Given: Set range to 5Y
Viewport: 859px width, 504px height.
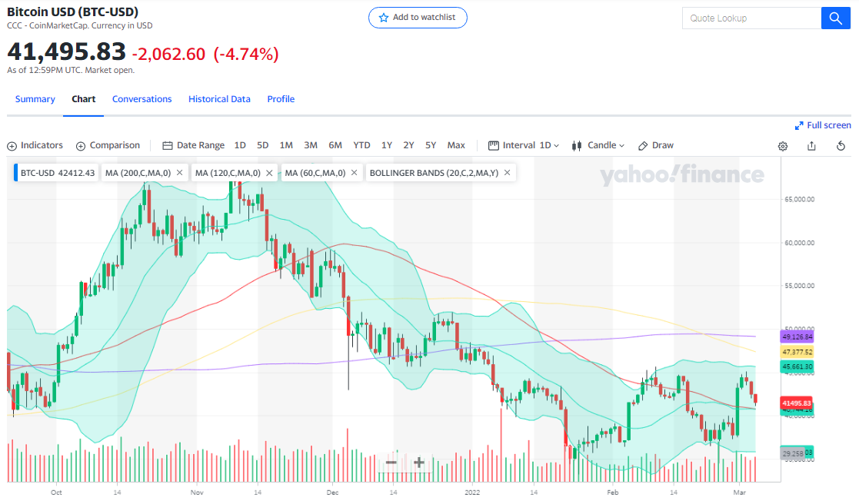Looking at the screenshot, I should tap(431, 145).
